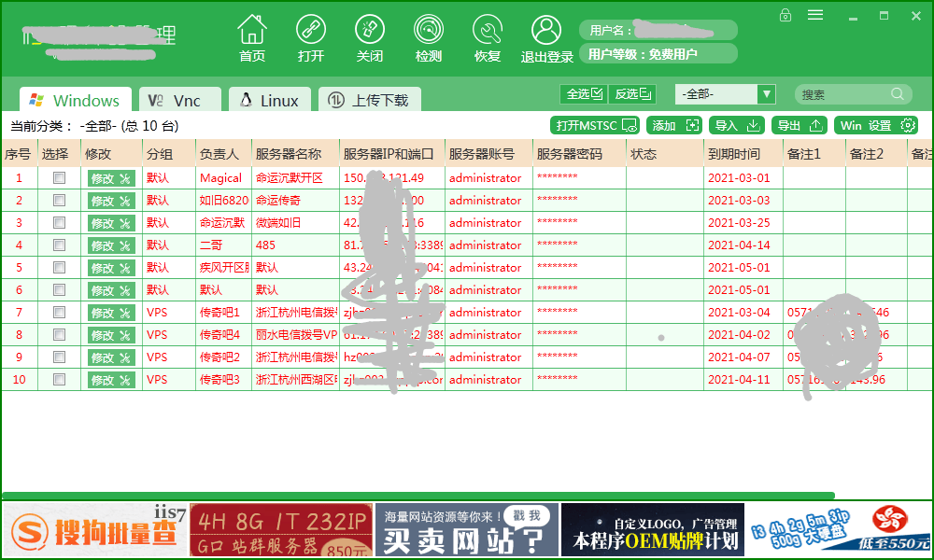Check the selection checkbox for row 1
This screenshot has height=560, width=934.
pyautogui.click(x=58, y=178)
